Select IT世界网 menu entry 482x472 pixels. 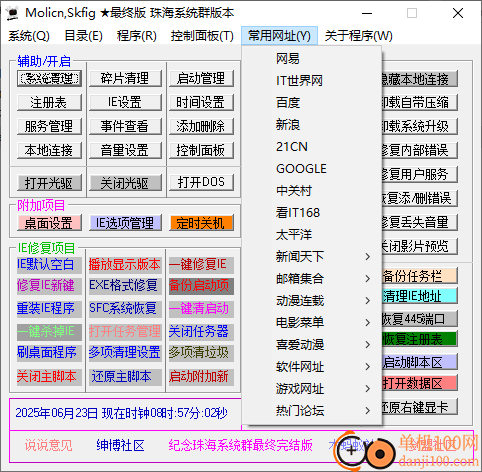[x=312, y=81]
